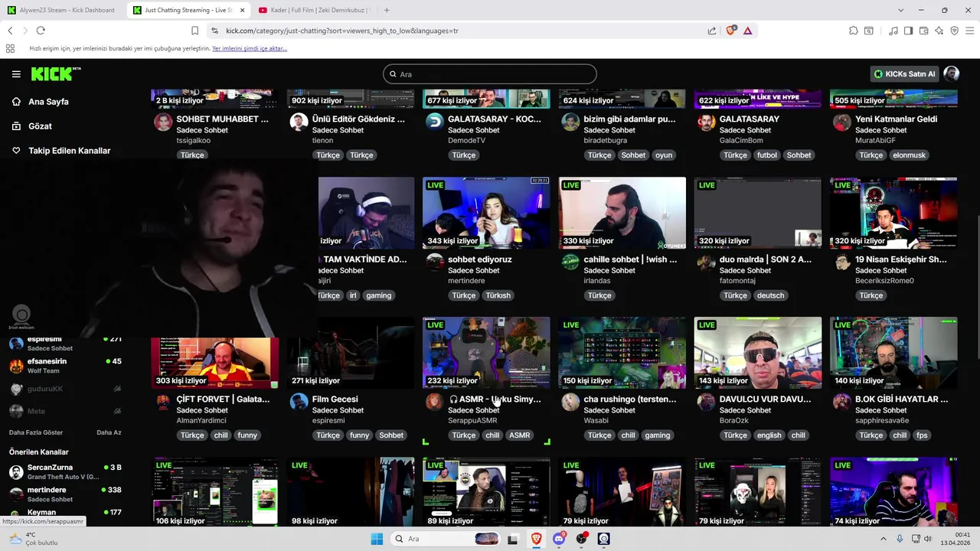Click KICKs Satın Al button
The height and width of the screenshot is (551, 980).
(x=905, y=74)
